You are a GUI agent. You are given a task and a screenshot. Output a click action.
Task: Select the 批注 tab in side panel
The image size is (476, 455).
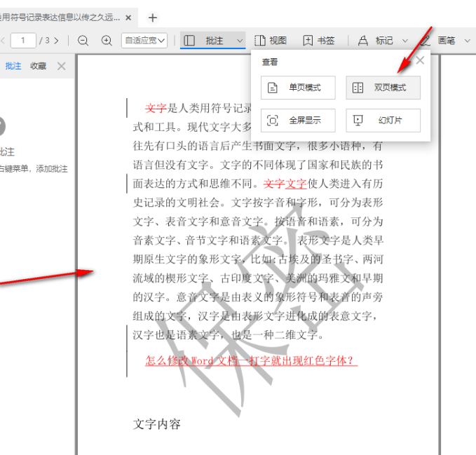point(13,66)
